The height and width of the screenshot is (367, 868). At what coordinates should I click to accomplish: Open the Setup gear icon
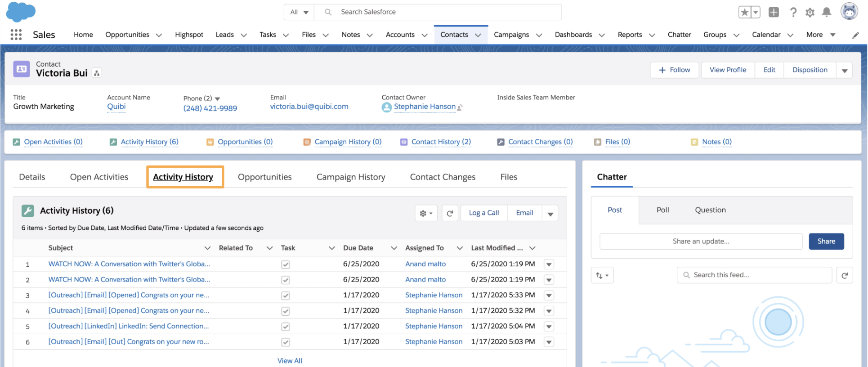810,13
